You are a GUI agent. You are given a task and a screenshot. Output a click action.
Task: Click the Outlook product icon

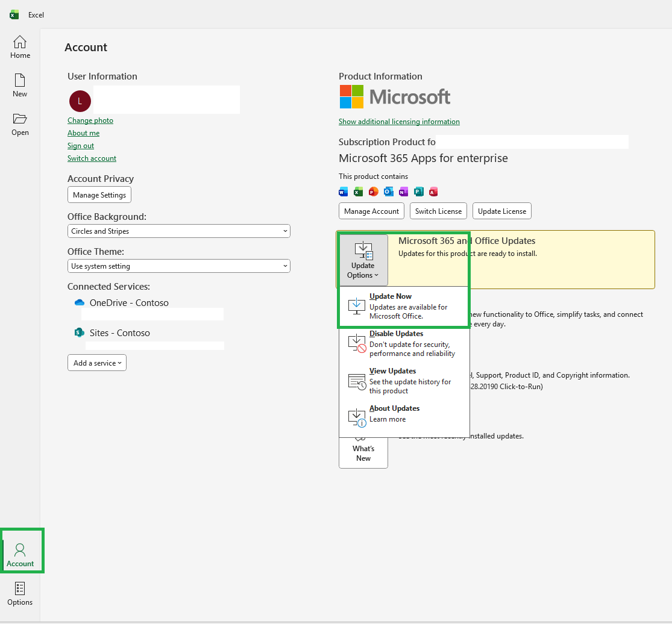pyautogui.click(x=388, y=192)
